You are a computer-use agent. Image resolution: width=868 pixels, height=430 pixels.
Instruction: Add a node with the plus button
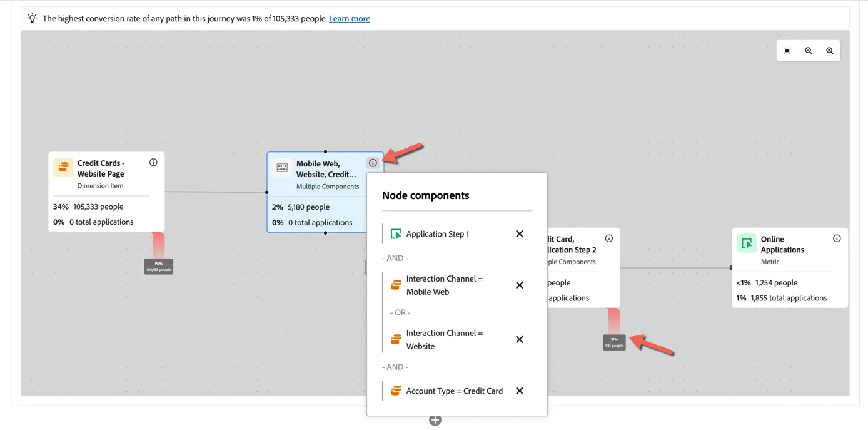click(435, 421)
